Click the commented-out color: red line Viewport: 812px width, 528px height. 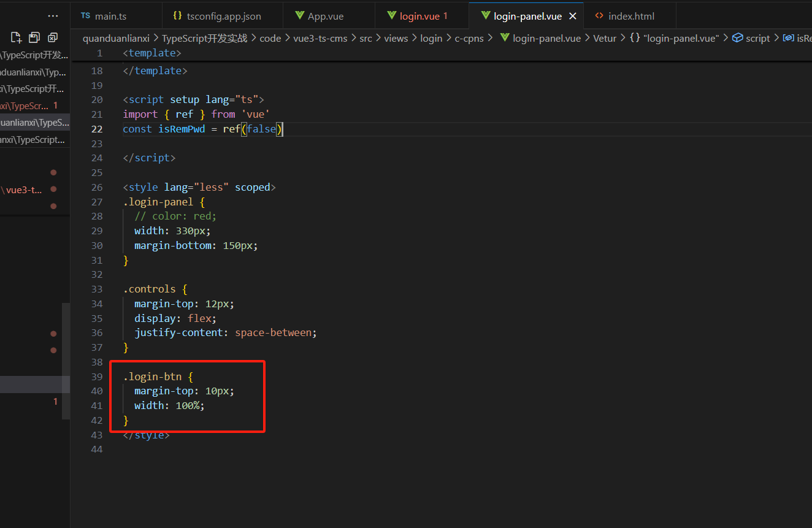click(176, 216)
